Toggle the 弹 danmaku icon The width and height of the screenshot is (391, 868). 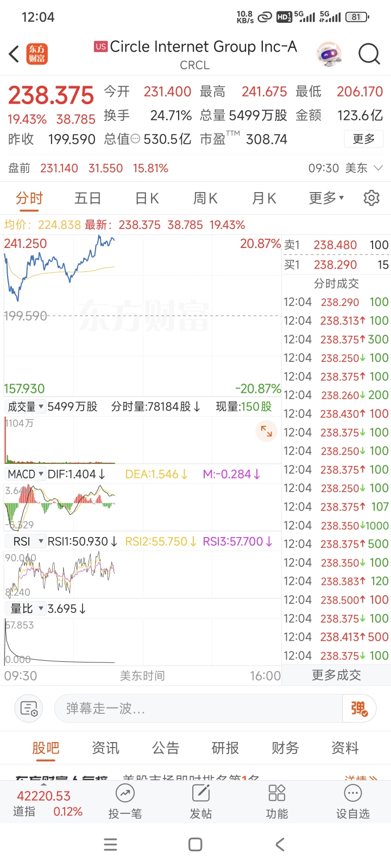point(359,709)
